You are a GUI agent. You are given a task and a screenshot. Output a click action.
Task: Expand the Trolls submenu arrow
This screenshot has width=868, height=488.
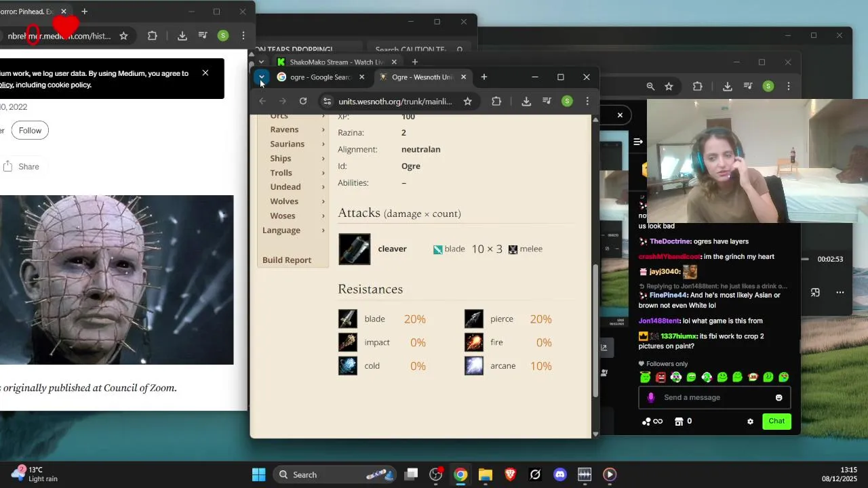pyautogui.click(x=323, y=173)
